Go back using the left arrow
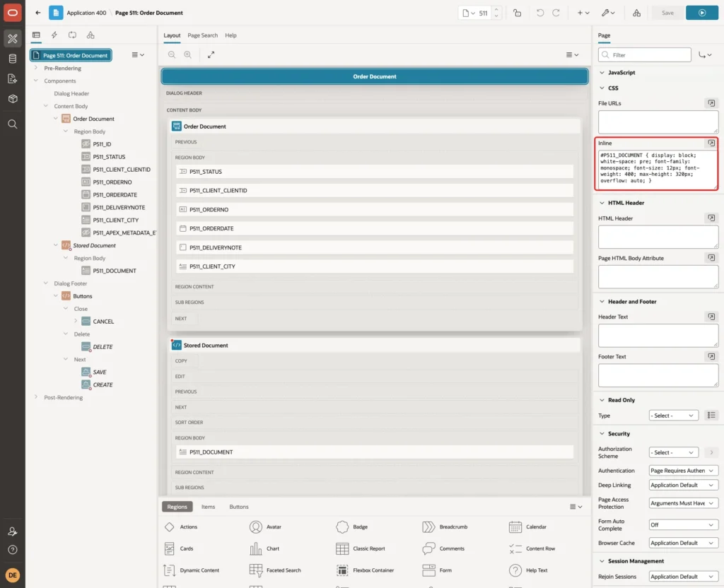The width and height of the screenshot is (724, 588). (38, 13)
